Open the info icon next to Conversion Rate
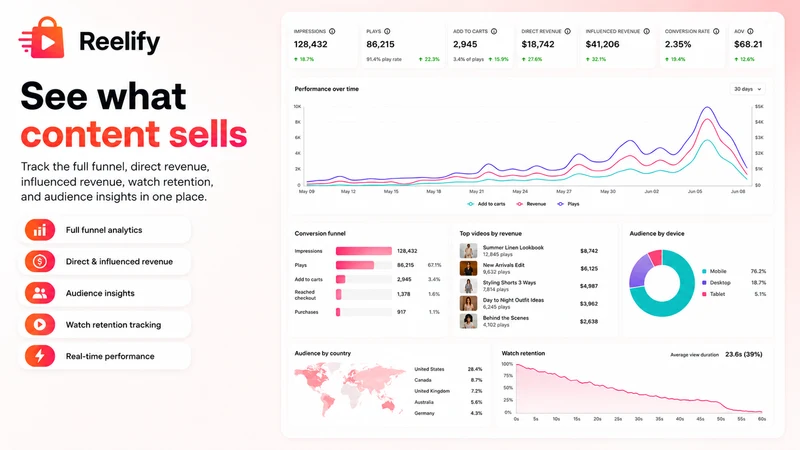The width and height of the screenshot is (800, 450). pyautogui.click(x=716, y=31)
